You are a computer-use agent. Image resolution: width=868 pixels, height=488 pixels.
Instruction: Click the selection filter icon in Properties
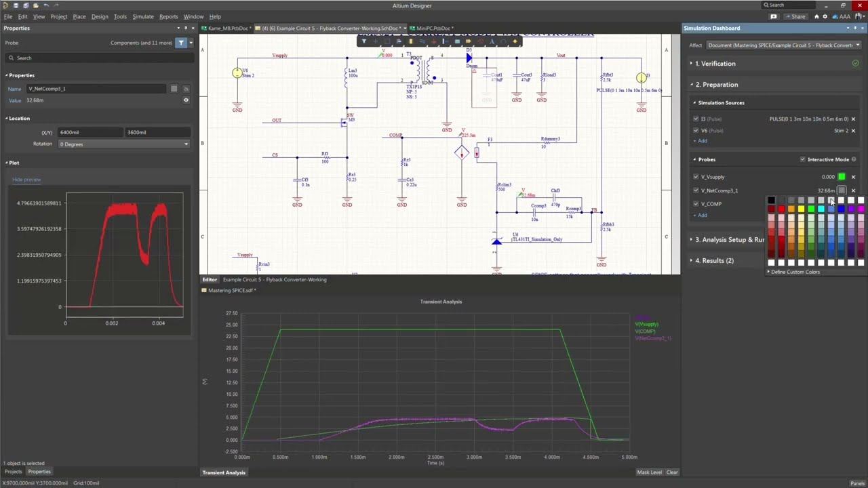[181, 43]
